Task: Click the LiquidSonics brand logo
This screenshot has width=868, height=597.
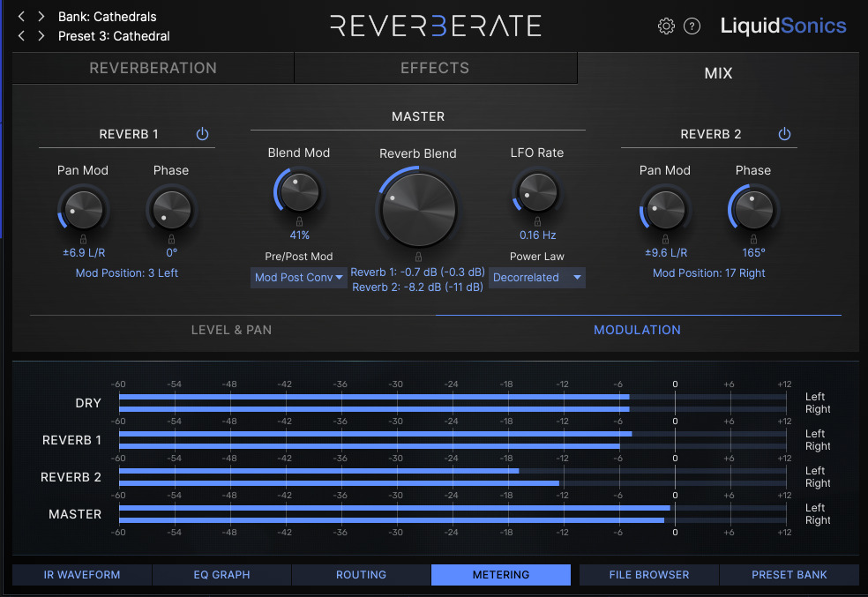Action: [x=783, y=26]
